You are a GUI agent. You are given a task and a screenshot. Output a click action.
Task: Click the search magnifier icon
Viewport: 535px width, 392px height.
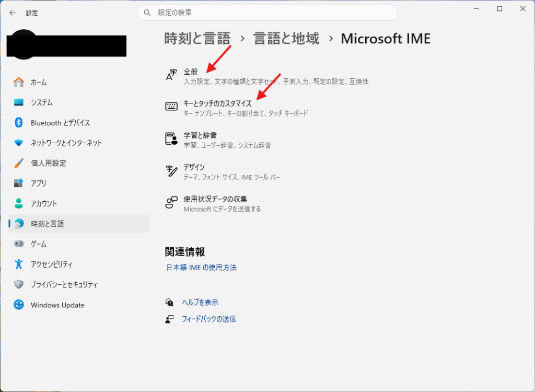coord(147,13)
